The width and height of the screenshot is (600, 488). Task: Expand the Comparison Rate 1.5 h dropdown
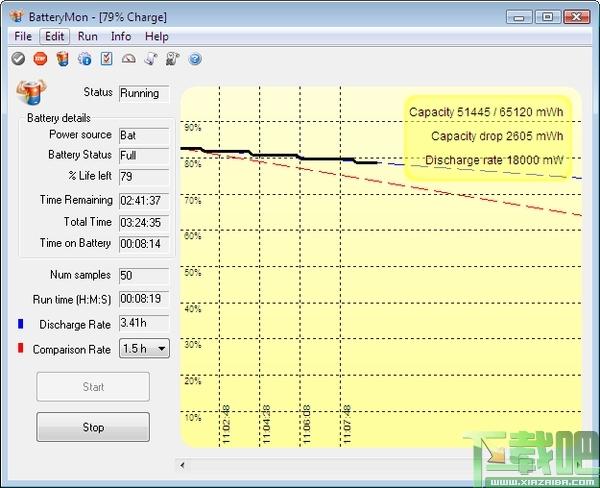coord(144,348)
